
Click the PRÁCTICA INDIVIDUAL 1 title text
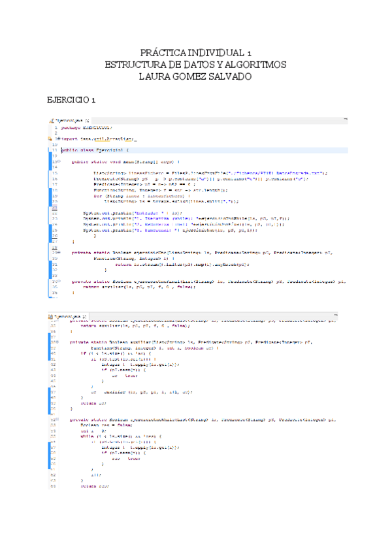tap(196, 52)
